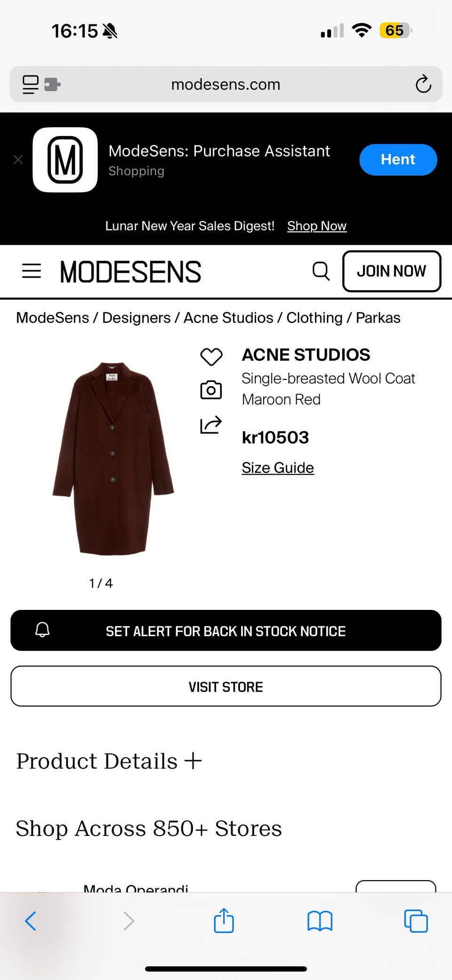Tap the magnifying glass search icon

321,271
